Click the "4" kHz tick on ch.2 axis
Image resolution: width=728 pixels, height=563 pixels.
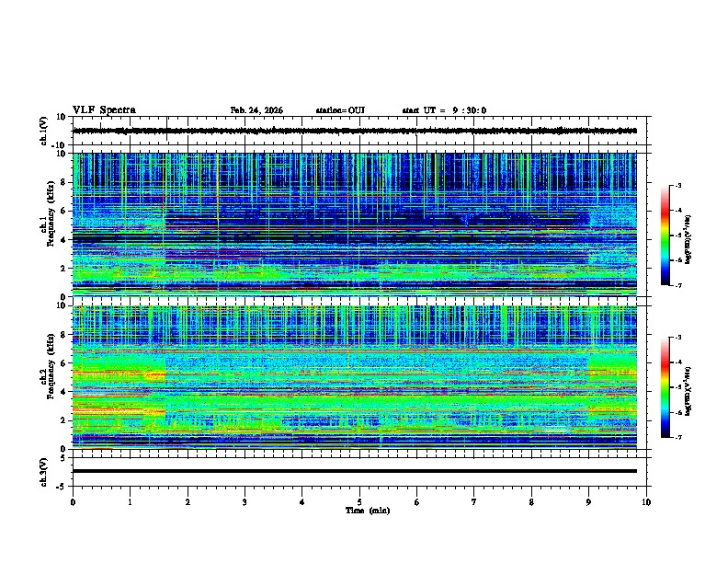tap(64, 392)
